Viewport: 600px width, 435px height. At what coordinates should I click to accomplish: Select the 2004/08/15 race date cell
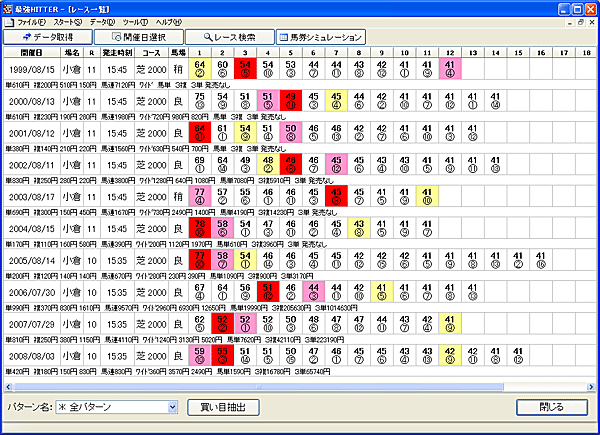pos(32,228)
